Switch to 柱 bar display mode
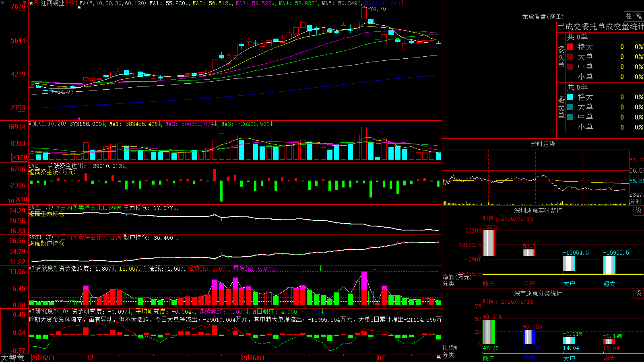 [629, 16]
